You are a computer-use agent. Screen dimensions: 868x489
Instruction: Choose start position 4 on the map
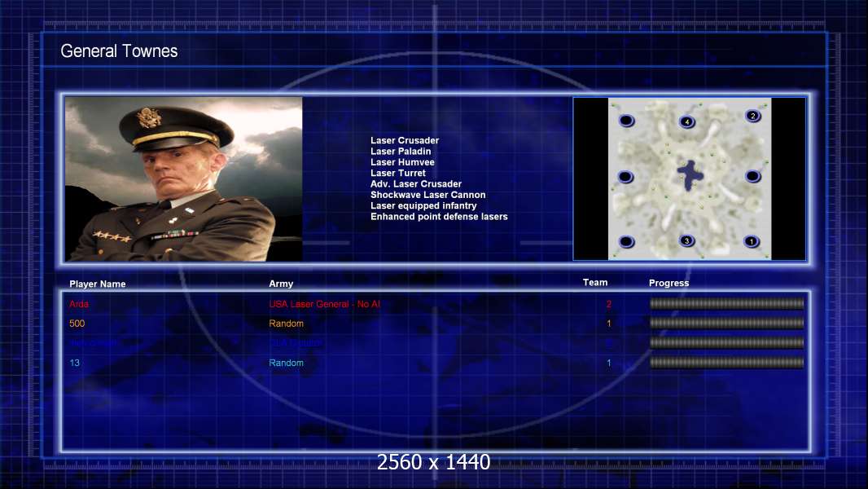687,121
